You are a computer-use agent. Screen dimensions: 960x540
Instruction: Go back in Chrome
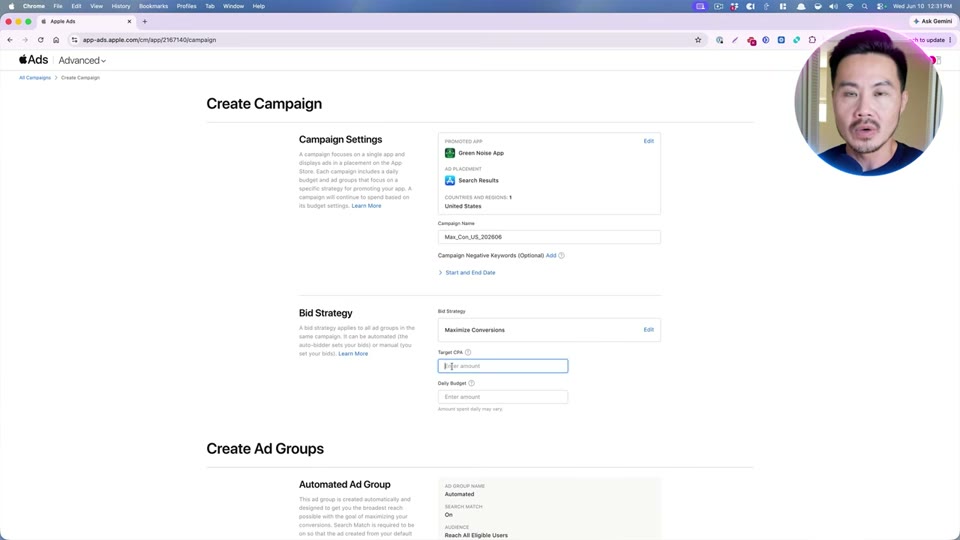(x=10, y=40)
